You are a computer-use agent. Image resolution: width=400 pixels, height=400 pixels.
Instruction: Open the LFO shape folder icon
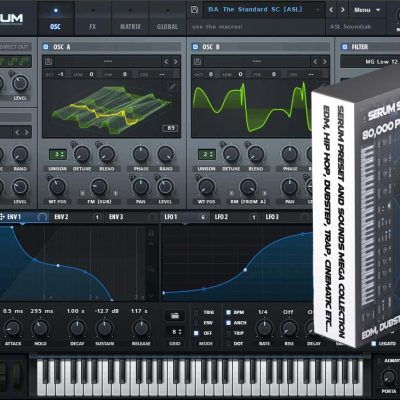coord(175,315)
